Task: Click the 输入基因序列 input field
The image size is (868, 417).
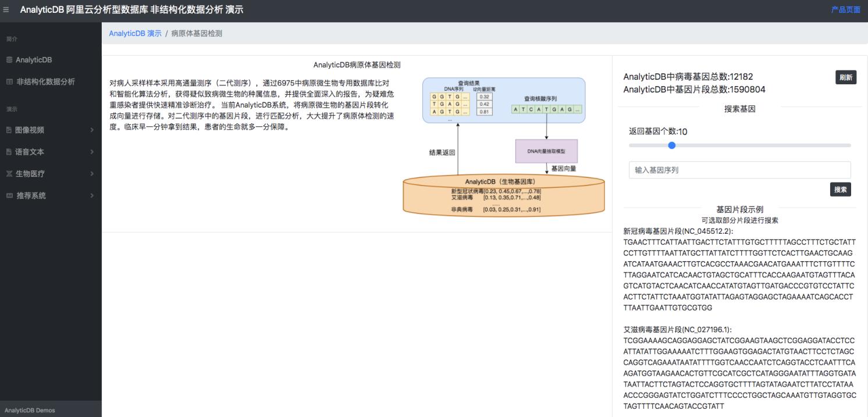Action: (739, 170)
